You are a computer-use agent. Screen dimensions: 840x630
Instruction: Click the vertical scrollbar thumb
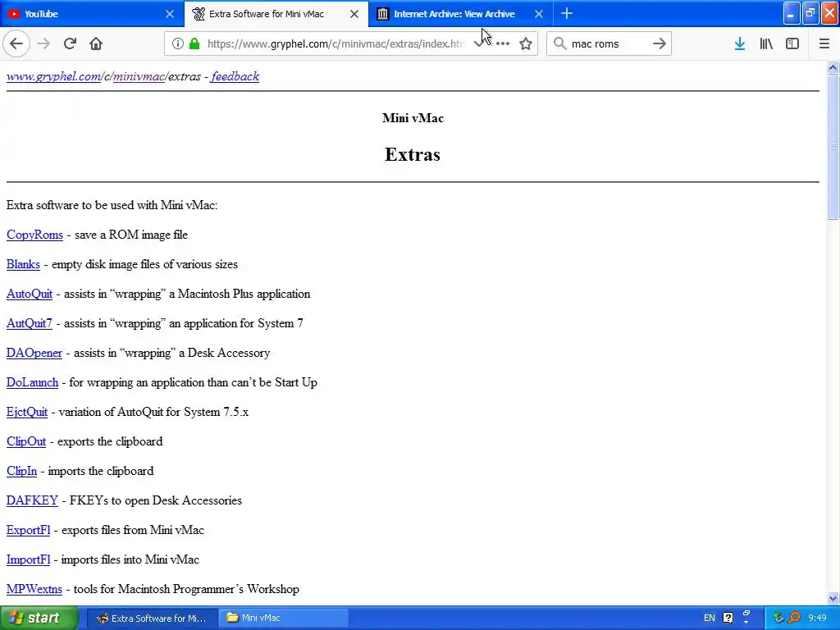click(x=833, y=146)
